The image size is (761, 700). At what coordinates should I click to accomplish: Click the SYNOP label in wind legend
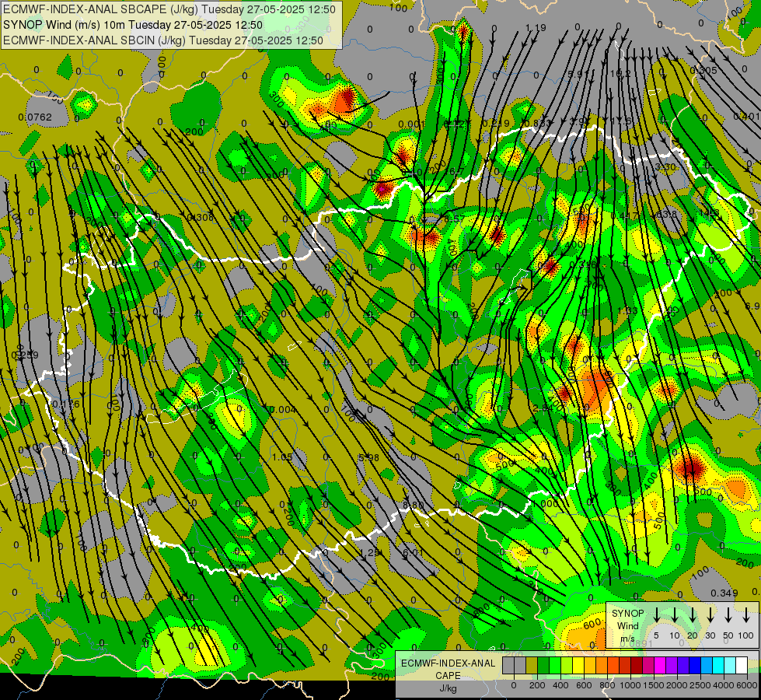point(627,614)
